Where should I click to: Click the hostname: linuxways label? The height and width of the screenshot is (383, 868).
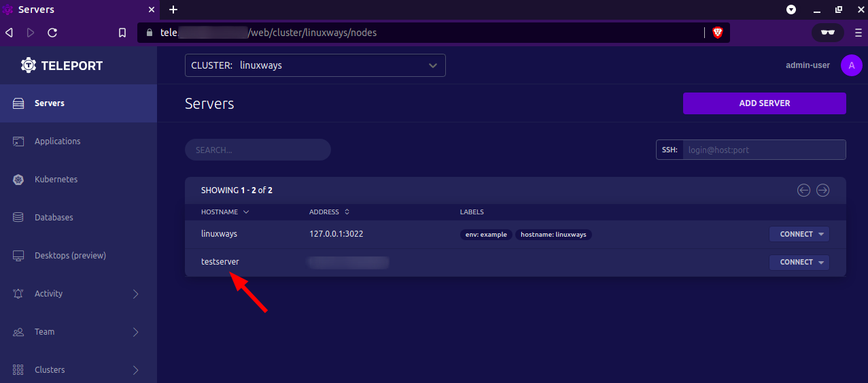pyautogui.click(x=554, y=234)
